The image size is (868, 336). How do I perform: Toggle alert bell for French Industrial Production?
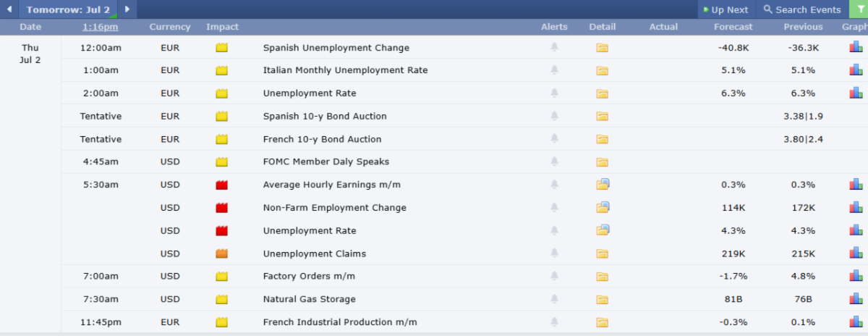(555, 322)
